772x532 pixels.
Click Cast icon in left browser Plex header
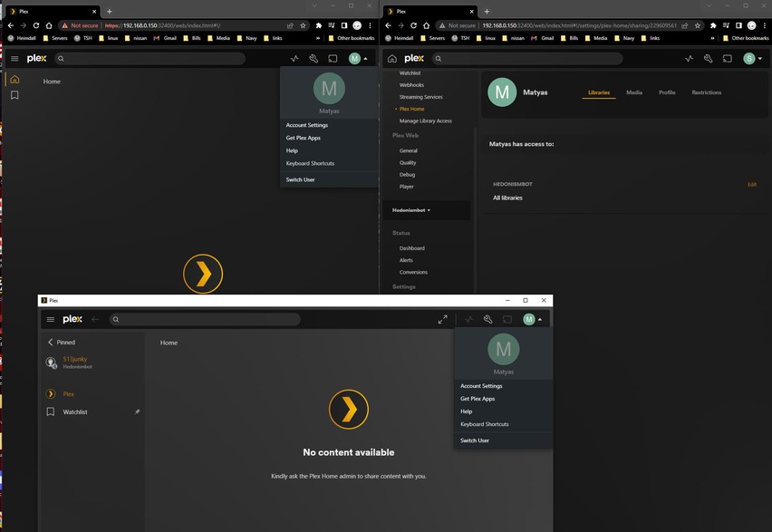click(x=333, y=59)
